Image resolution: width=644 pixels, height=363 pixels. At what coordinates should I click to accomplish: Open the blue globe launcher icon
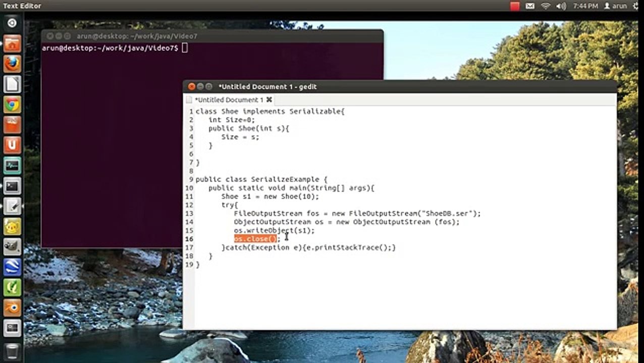[12, 267]
